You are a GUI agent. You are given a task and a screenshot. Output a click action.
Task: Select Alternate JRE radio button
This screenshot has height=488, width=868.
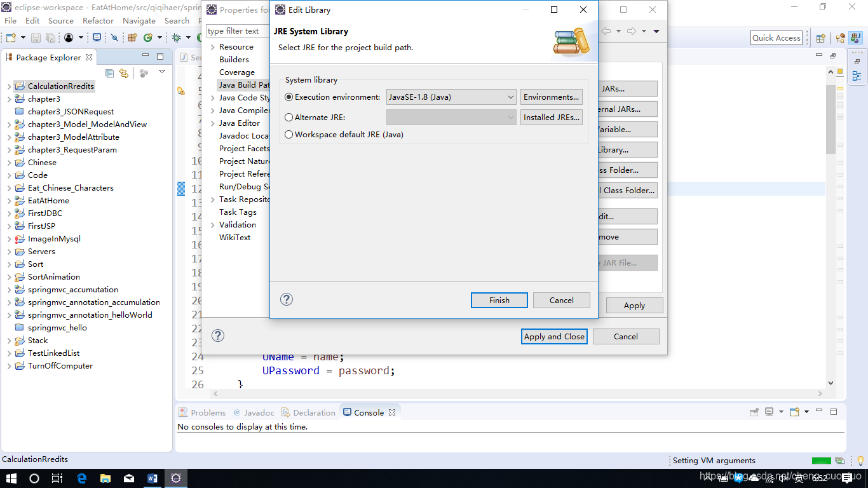click(x=289, y=118)
